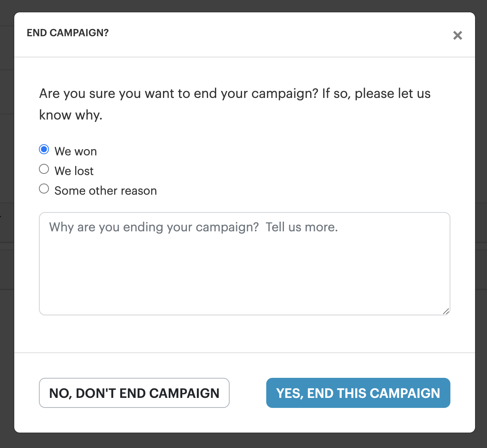The image size is (487, 448).
Task: Click the "END CAMPAIGN?" dialog title
Action: tap(68, 33)
